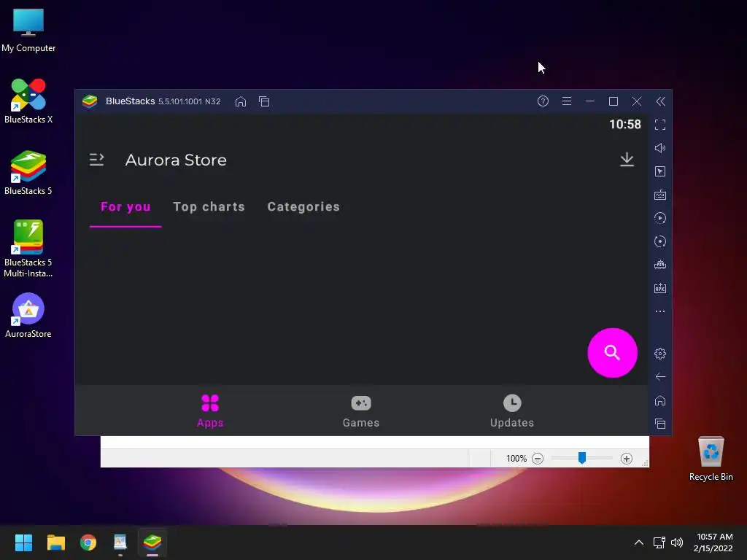Click the document app icon in the taskbar
The width and height of the screenshot is (747, 560).
(x=120, y=542)
